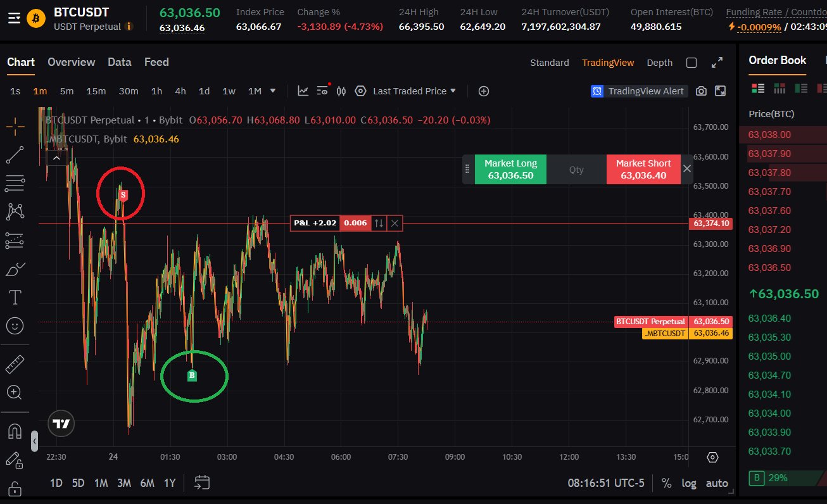
Task: Click the Market Long button
Action: pyautogui.click(x=510, y=169)
